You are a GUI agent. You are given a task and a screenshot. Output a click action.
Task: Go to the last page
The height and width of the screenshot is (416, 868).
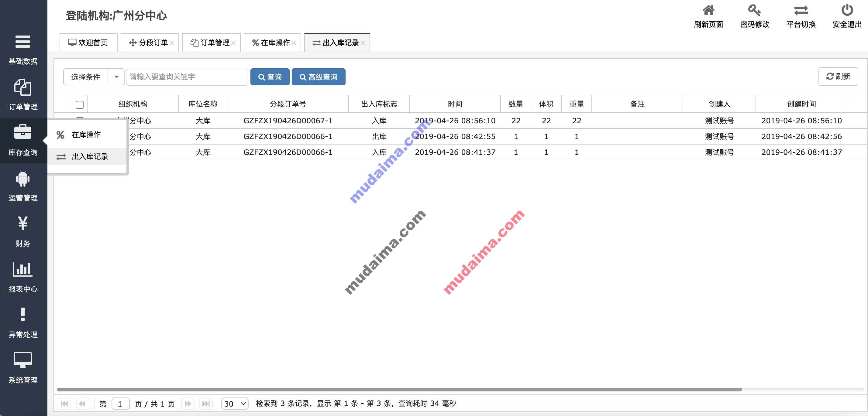tap(205, 404)
